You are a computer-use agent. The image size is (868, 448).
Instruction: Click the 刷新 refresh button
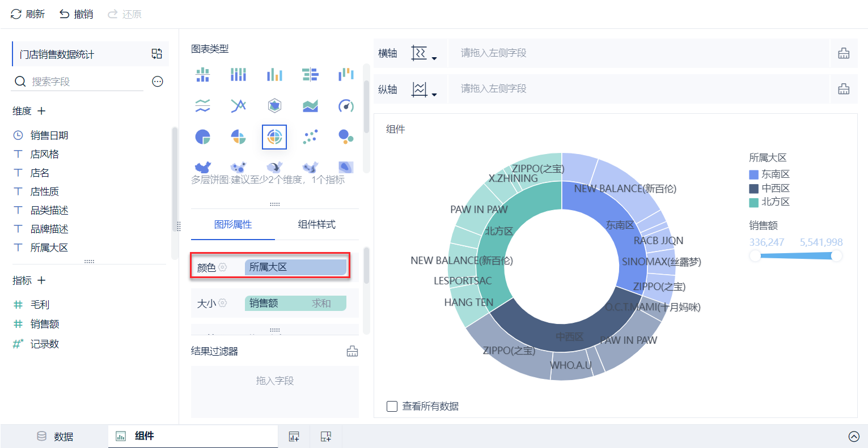[27, 14]
